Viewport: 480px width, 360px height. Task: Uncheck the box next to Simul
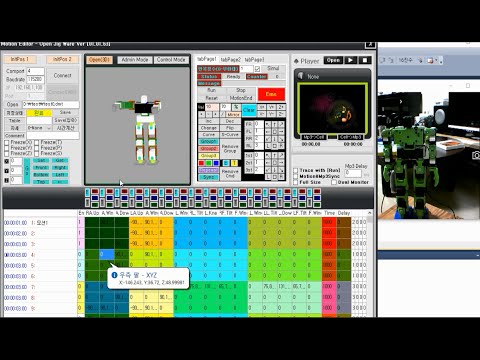coord(257,69)
